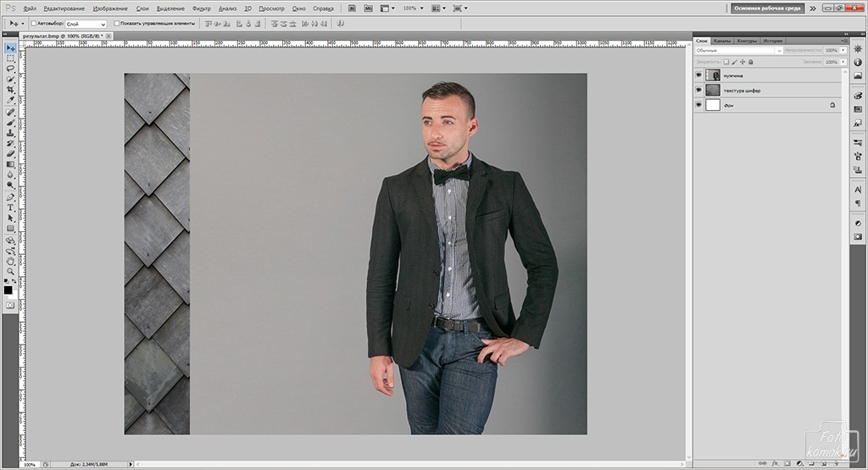Screen dimensions: 868x470
Task: Activate the Zoom magnifier tool
Action: point(10,271)
